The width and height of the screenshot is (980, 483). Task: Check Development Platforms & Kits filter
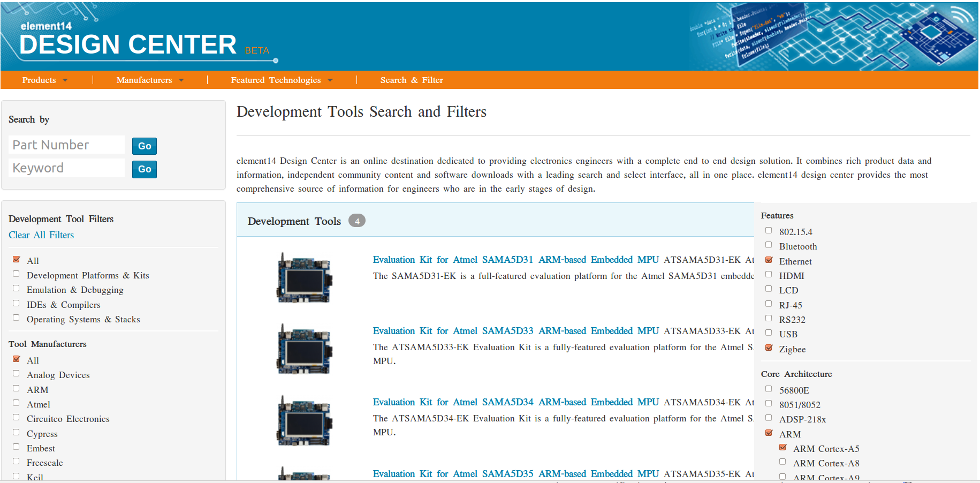click(x=17, y=274)
